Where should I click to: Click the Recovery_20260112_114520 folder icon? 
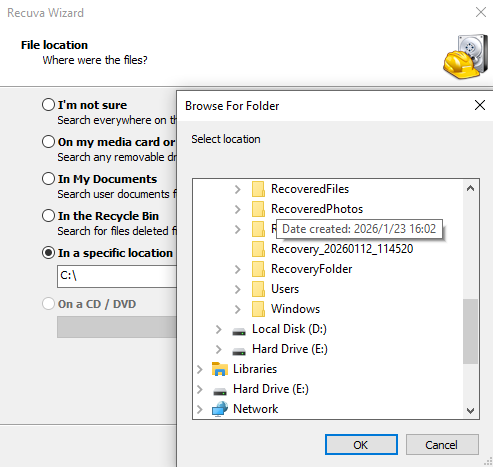258,249
